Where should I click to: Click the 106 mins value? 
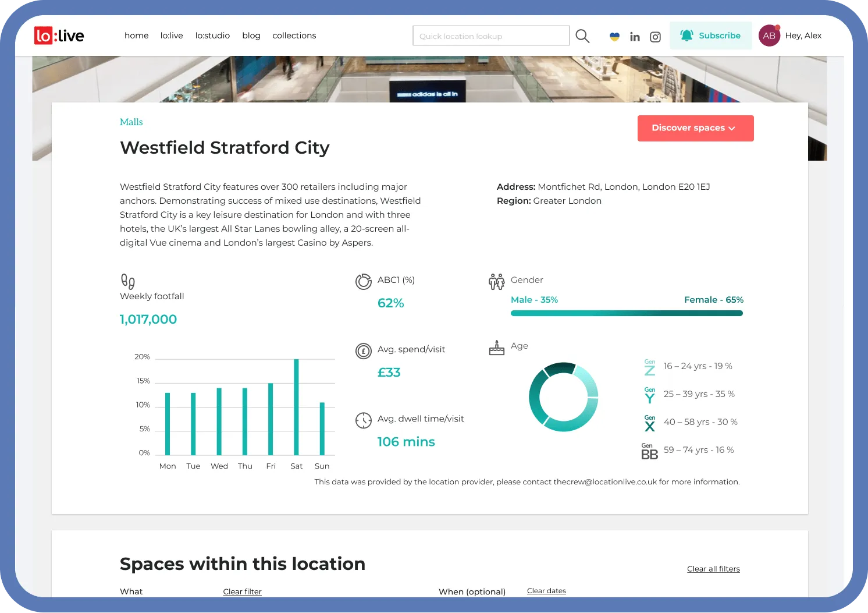pos(406,442)
